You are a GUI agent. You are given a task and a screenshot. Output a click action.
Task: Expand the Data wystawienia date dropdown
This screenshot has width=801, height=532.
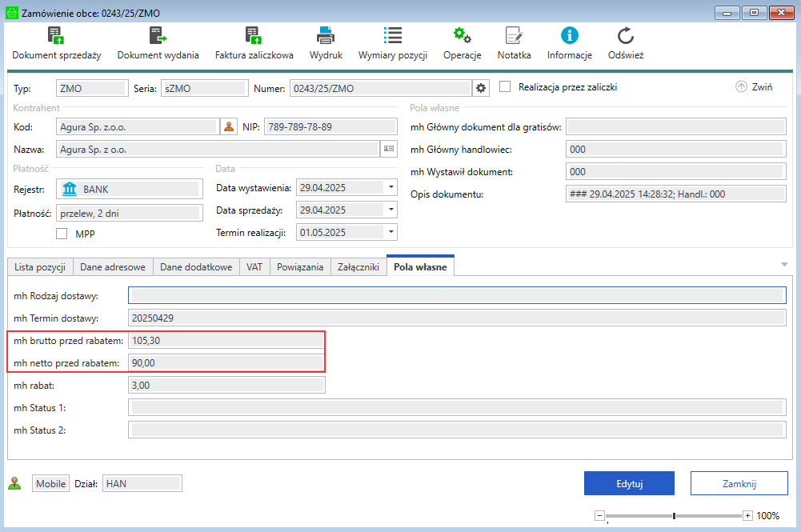391,188
